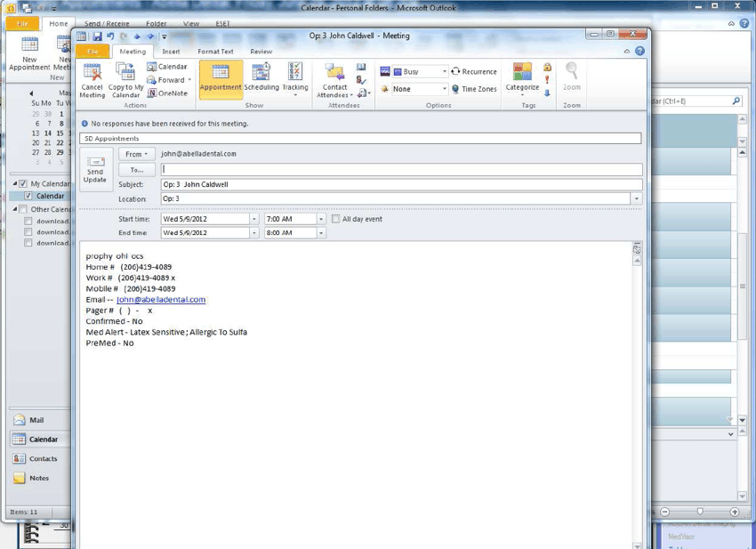Click the Send Update envelope button
This screenshot has height=549, width=756.
coord(95,170)
